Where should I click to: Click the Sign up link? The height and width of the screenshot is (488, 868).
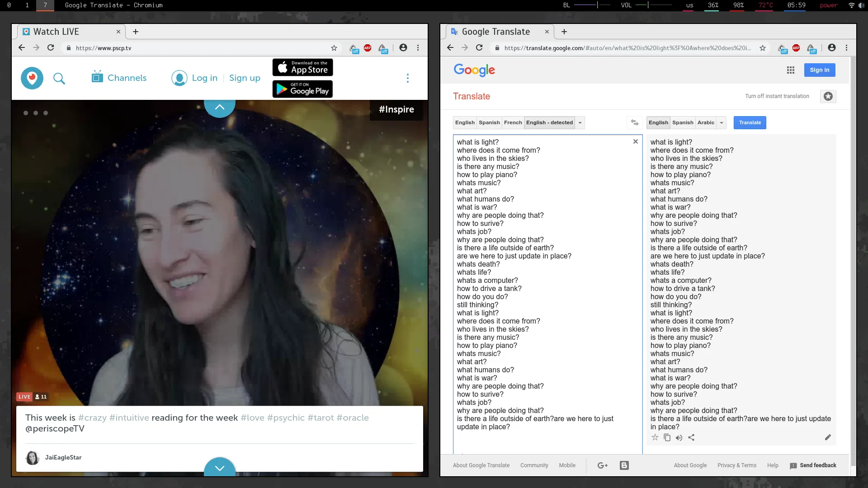tap(245, 78)
